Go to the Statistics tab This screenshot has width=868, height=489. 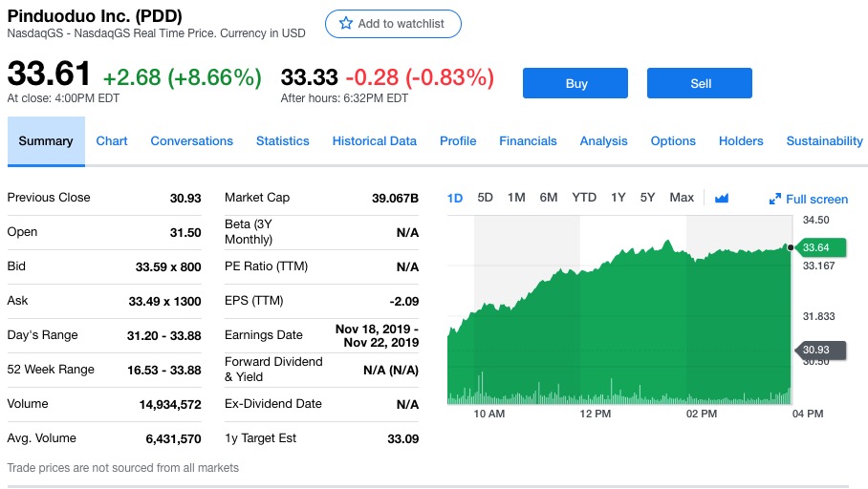tap(282, 141)
